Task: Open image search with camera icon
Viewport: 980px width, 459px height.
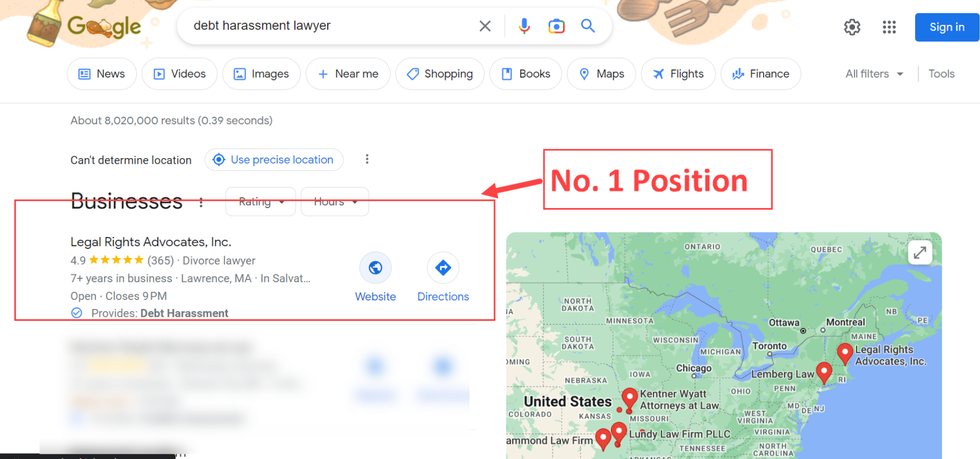Action: point(556,26)
